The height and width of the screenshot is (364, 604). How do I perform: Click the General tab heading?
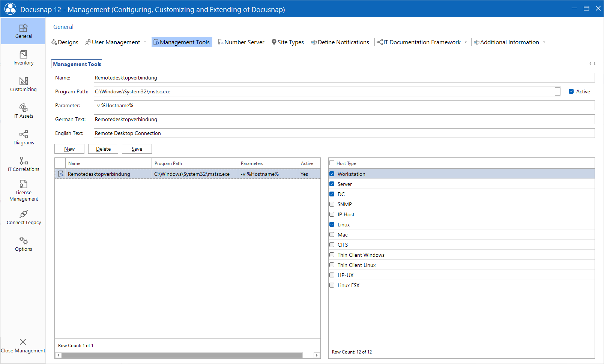pos(63,27)
